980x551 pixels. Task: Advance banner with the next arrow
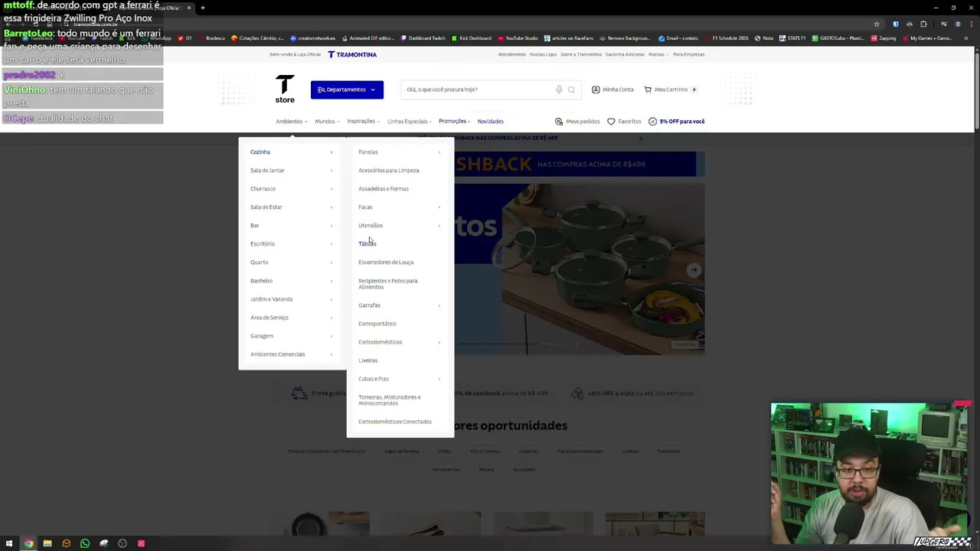pos(693,269)
